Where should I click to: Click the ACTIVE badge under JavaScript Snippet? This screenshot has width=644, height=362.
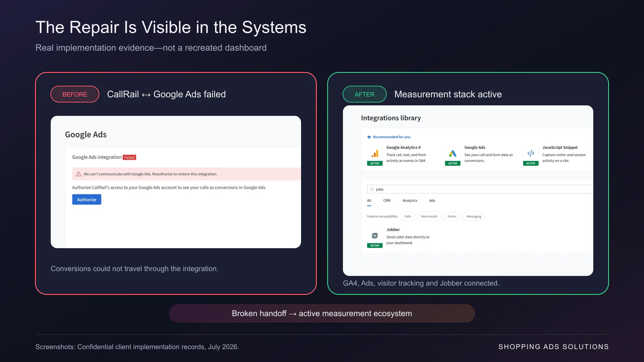pos(531,163)
